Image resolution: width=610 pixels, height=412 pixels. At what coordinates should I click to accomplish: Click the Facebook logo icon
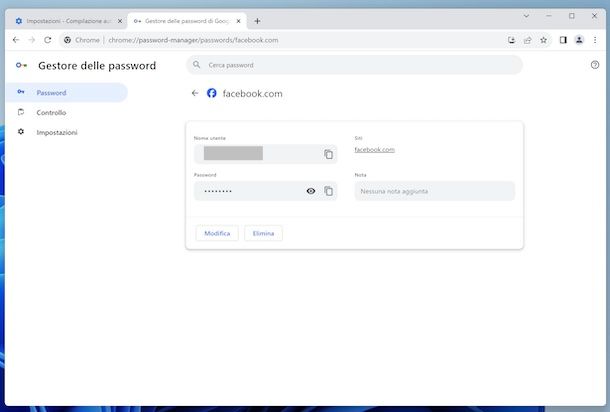(x=212, y=93)
